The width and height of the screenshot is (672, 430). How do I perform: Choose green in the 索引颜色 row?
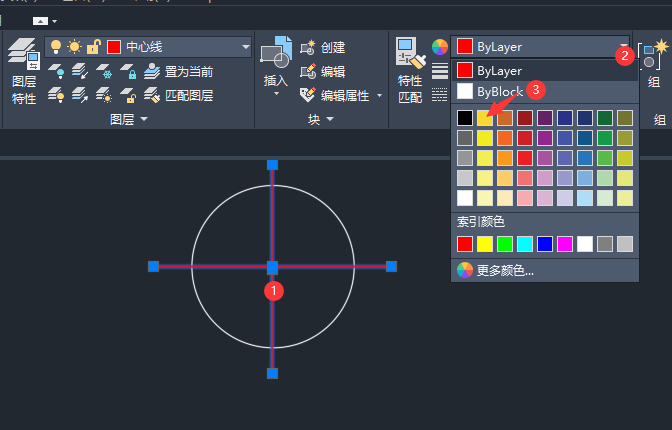[505, 244]
